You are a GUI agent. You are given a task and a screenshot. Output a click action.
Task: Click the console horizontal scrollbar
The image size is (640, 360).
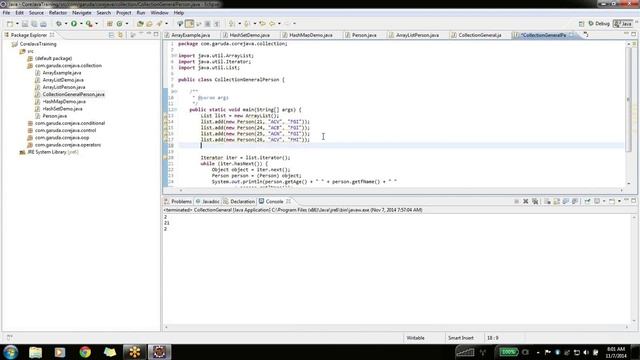click(x=396, y=327)
